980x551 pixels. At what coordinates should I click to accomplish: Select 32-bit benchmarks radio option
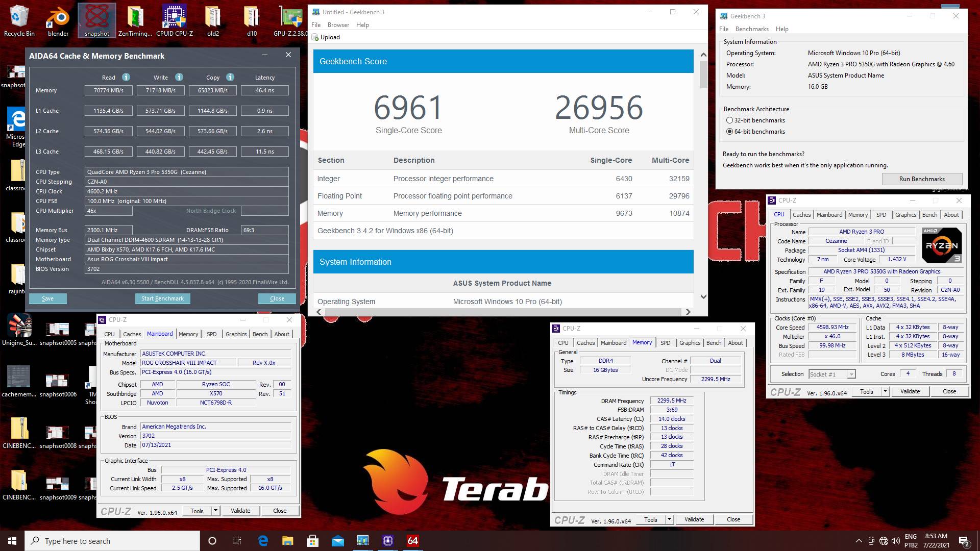[729, 120]
